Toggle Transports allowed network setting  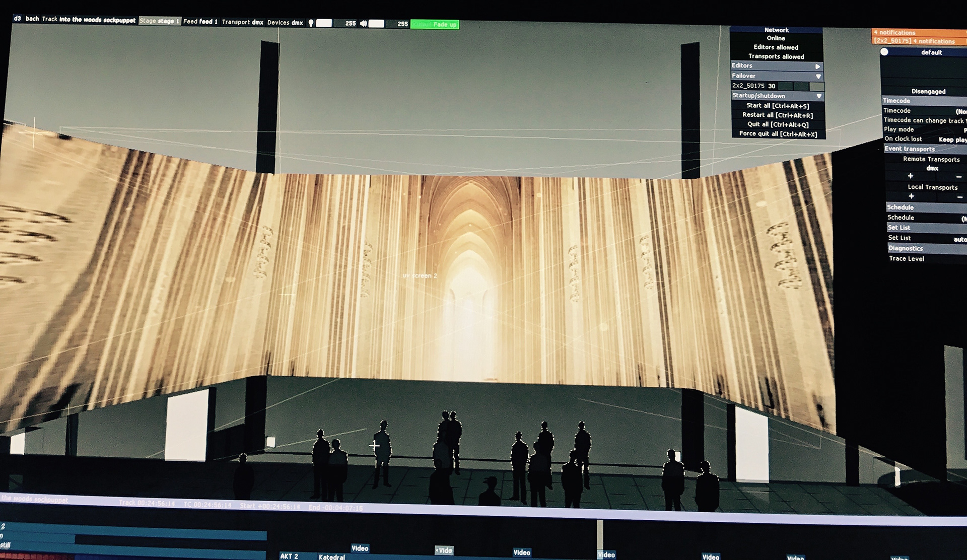776,56
